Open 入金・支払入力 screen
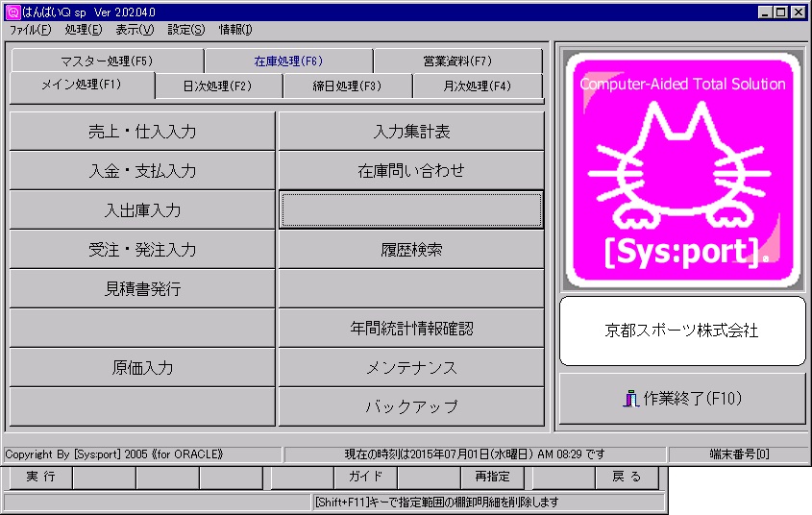This screenshot has width=812, height=515. pyautogui.click(x=142, y=171)
